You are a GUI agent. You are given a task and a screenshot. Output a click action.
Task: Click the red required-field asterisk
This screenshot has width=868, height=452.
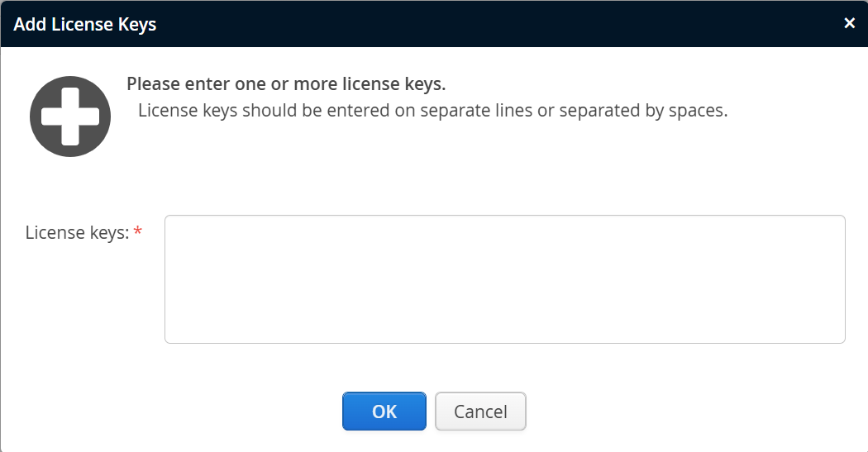[137, 232]
